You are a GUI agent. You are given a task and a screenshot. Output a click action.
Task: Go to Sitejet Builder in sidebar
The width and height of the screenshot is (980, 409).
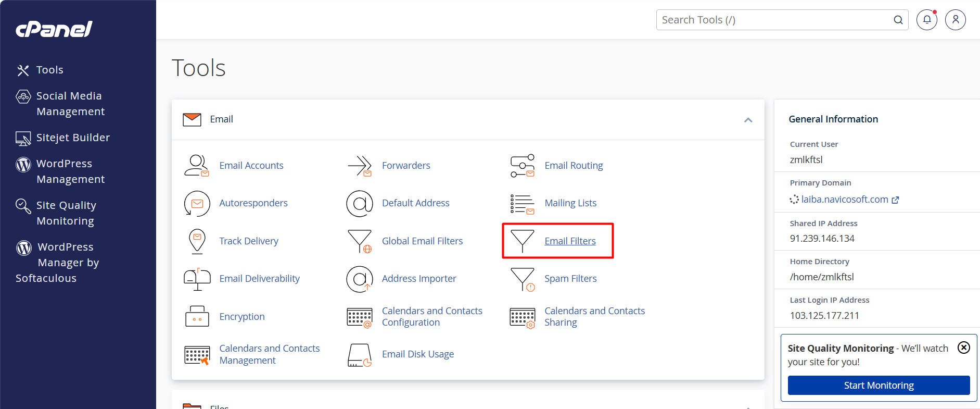(x=73, y=138)
